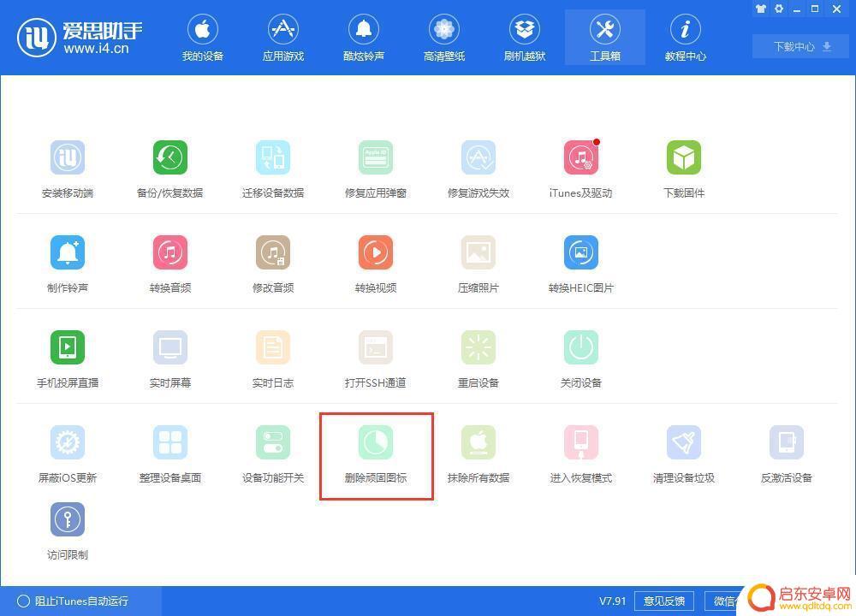Viewport: 856px width, 616px height.
Task: Open 转换HEIC图片 tool
Action: coord(581,264)
